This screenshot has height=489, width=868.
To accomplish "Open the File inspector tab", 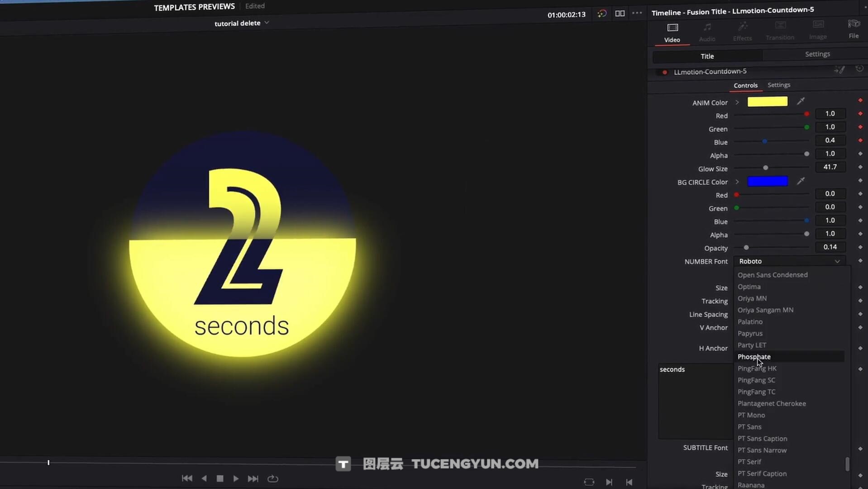I will pyautogui.click(x=853, y=29).
